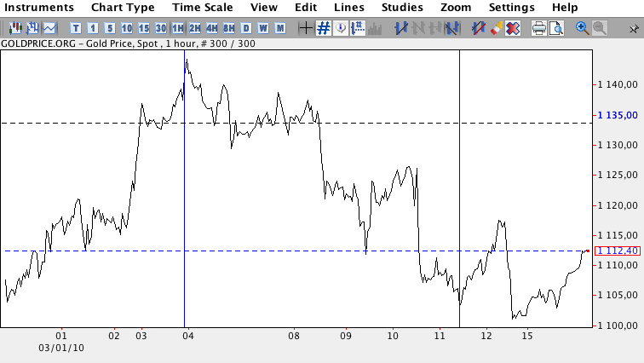
Task: Toggle the info data-tip balloon
Action: 341,28
